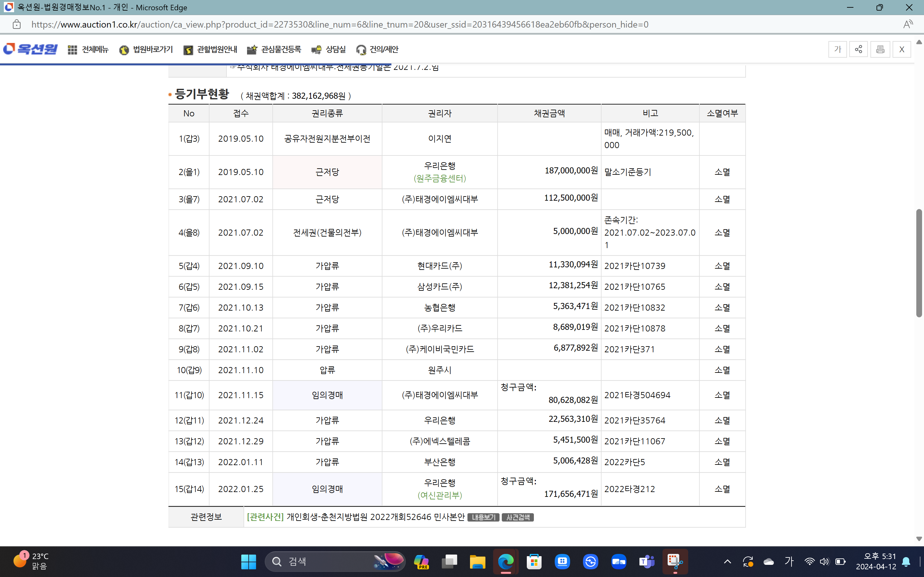Click 관심물건등록 to register interest
Image resolution: width=924 pixels, height=577 pixels.
tap(274, 50)
